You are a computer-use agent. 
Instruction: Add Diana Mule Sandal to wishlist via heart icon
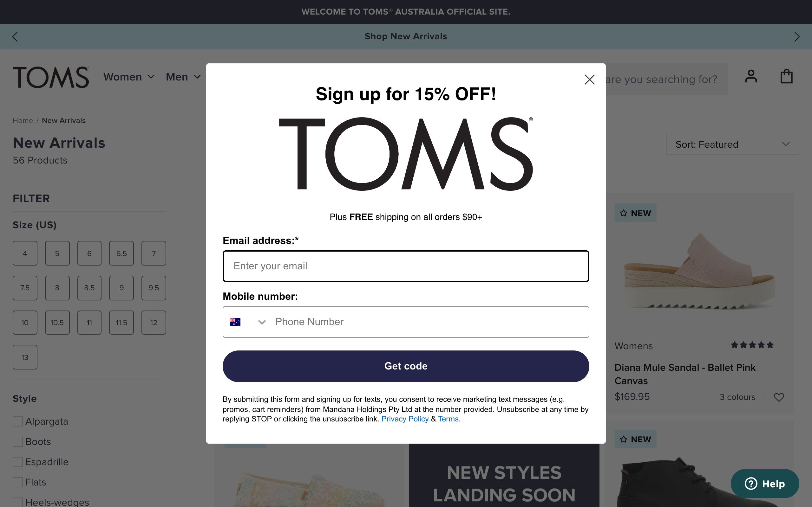(779, 397)
